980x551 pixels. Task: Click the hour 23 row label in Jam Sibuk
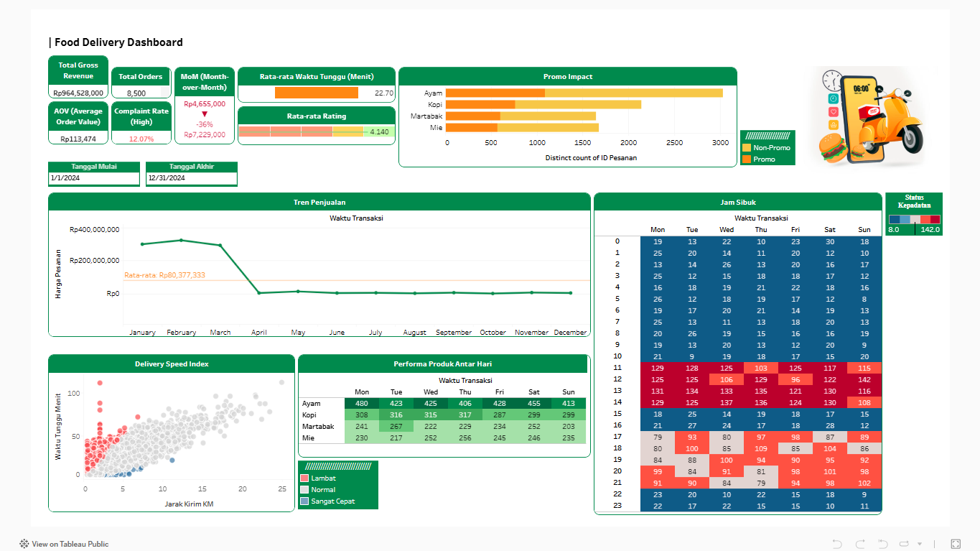(617, 506)
